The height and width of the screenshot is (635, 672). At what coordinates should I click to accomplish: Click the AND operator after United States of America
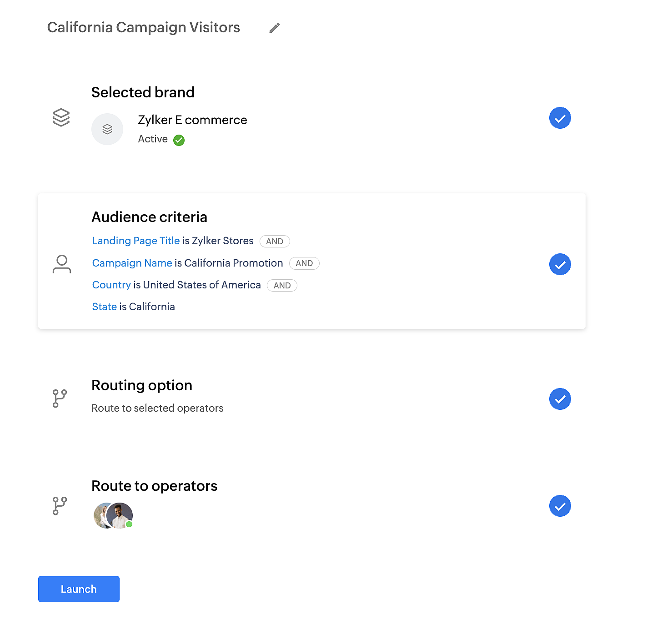click(282, 286)
